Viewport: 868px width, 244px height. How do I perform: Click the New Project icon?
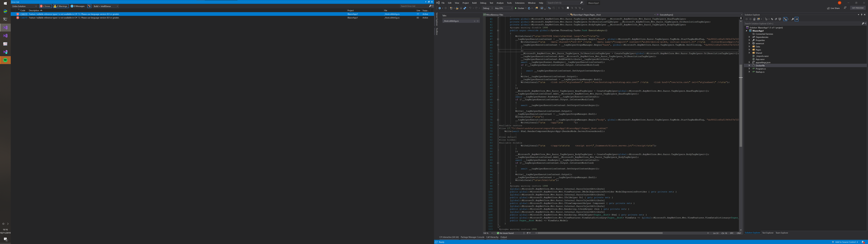click(x=451, y=8)
